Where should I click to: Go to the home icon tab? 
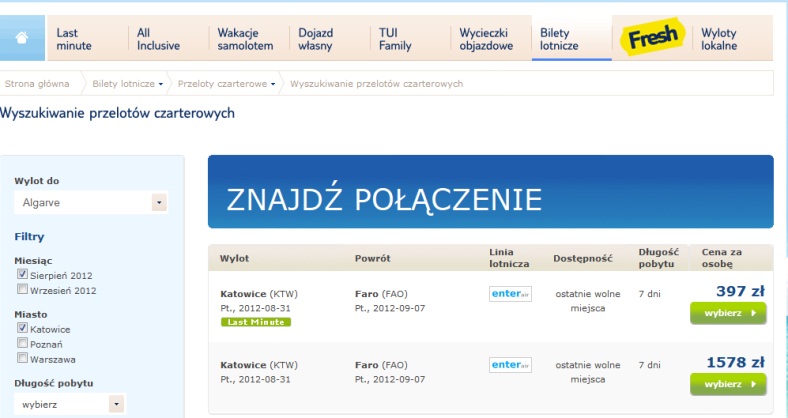click(22, 38)
